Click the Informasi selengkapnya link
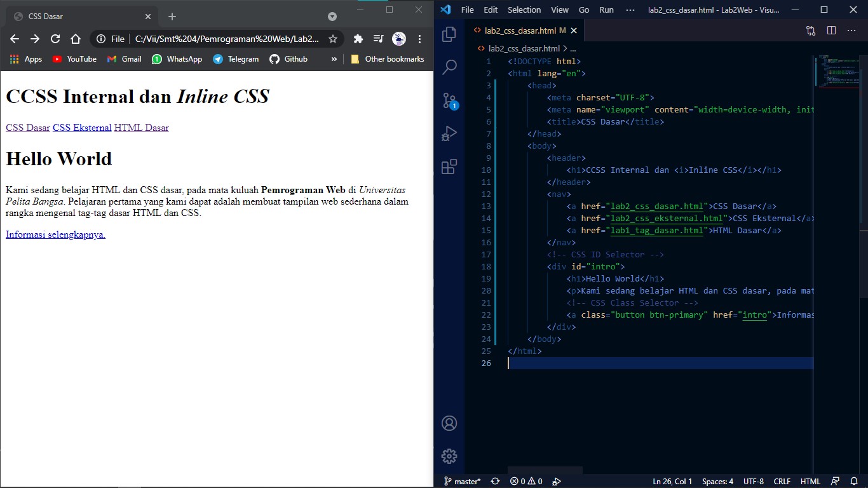The width and height of the screenshot is (868, 488). tap(55, 234)
